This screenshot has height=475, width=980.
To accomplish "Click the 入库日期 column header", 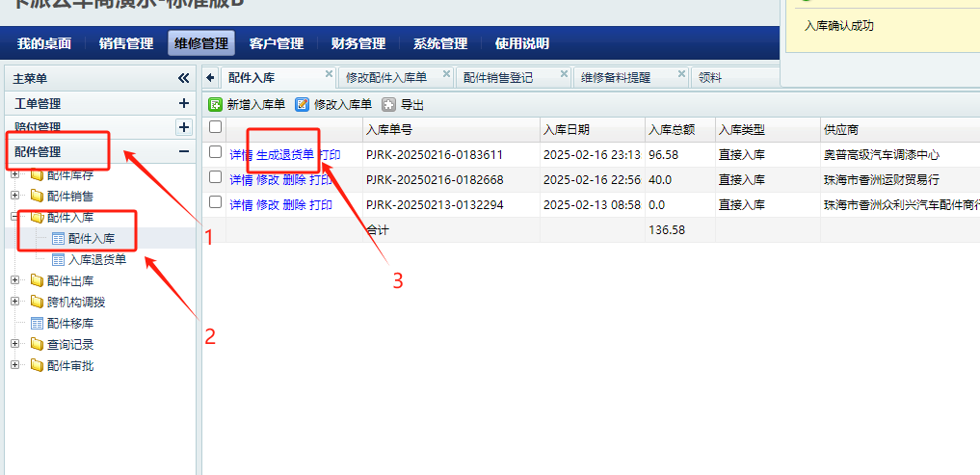I will click(x=566, y=129).
